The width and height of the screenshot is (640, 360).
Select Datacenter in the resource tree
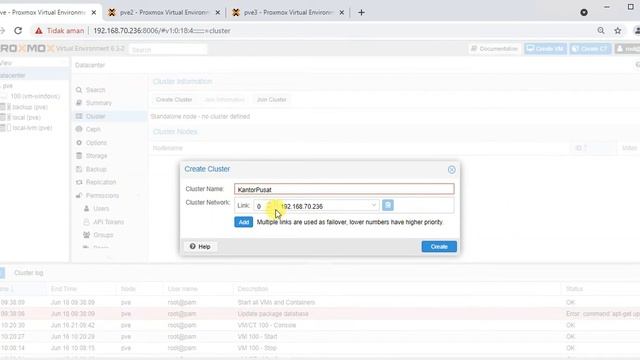point(34,76)
